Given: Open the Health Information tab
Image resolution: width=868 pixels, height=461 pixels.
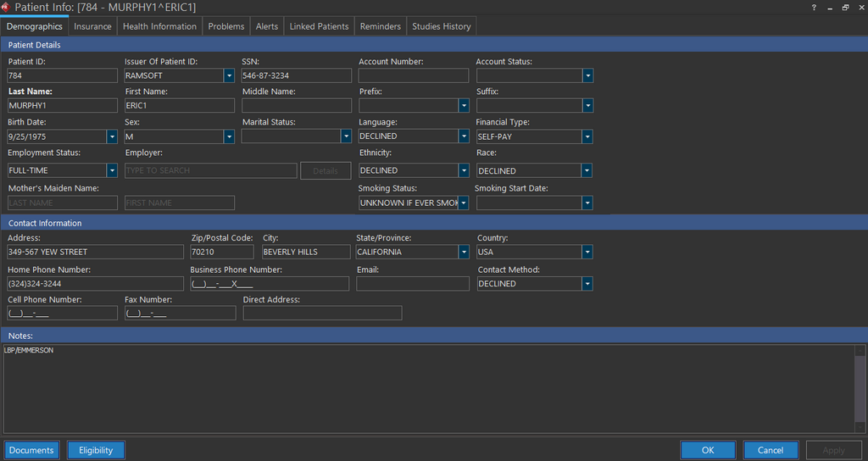Looking at the screenshot, I should tap(159, 26).
